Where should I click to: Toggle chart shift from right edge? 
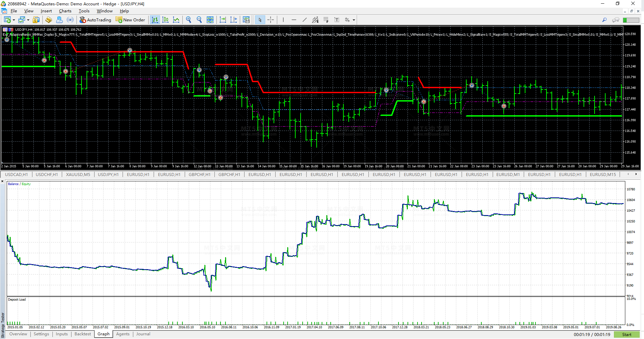click(233, 20)
